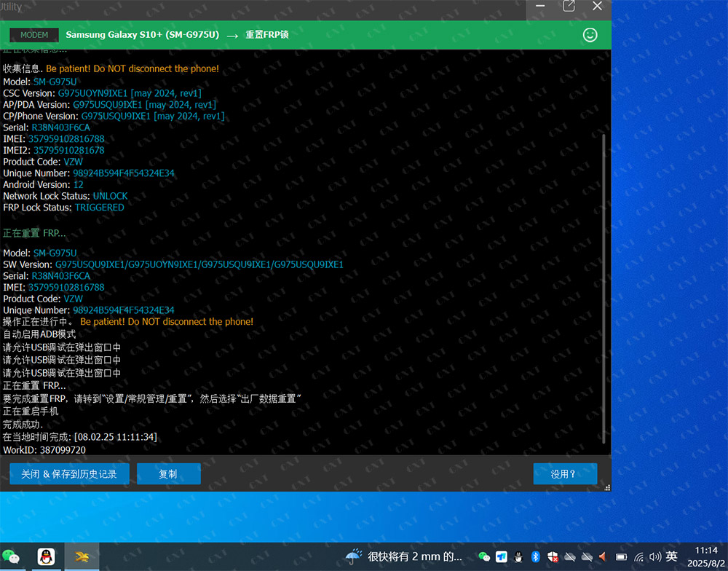Viewport: 728px width, 571px height.
Task: Click the Android Version 12 line
Action: [43, 185]
